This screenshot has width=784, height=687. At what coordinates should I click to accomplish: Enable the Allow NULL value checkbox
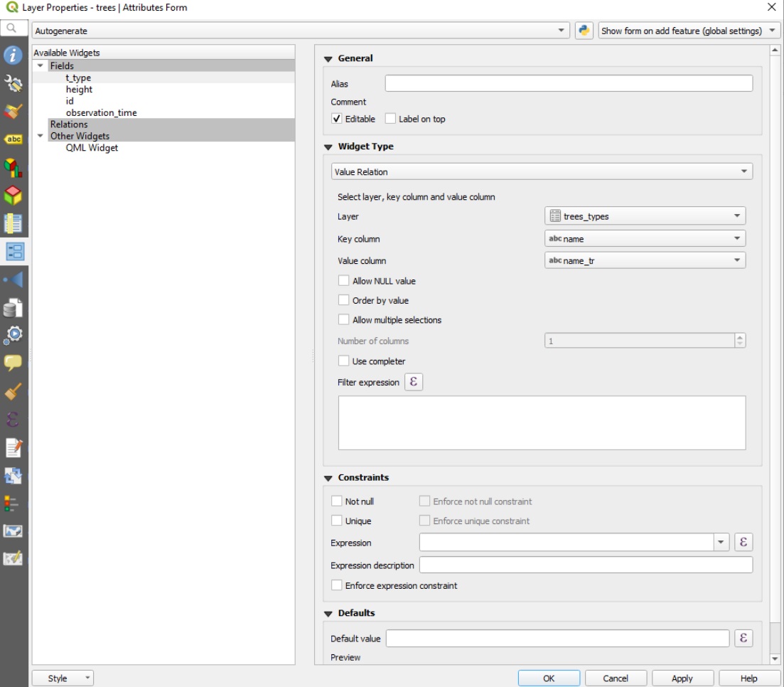coord(344,281)
